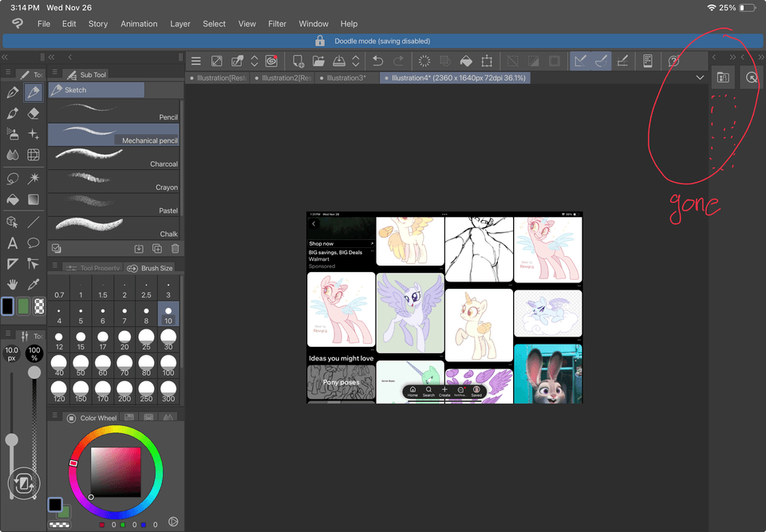Switch to the Illustration3 canvas tab
This screenshot has width=766, height=532.
(x=346, y=78)
